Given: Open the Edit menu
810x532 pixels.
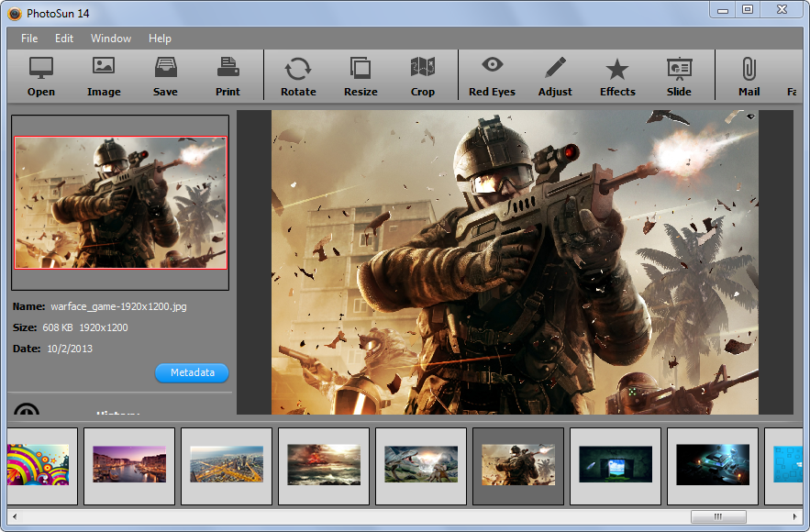Looking at the screenshot, I should 64,39.
